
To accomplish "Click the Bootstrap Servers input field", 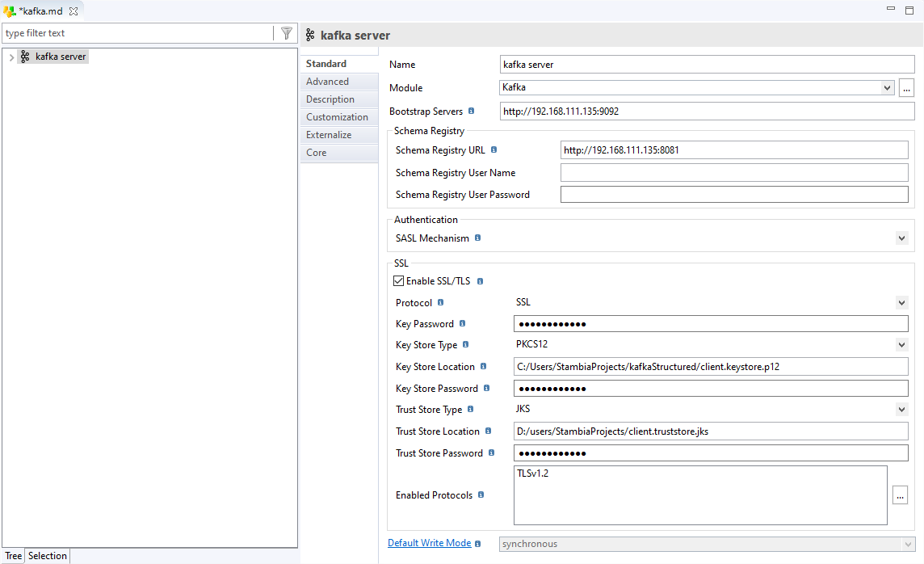I will coord(708,112).
